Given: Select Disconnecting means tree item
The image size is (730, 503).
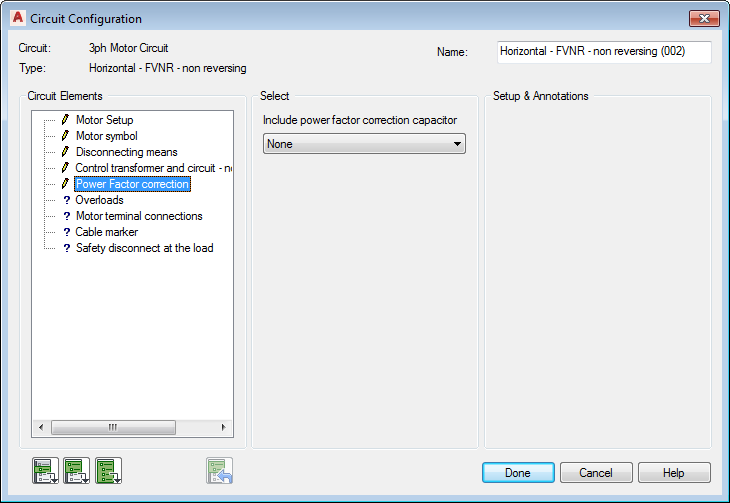Looking at the screenshot, I should [x=126, y=152].
